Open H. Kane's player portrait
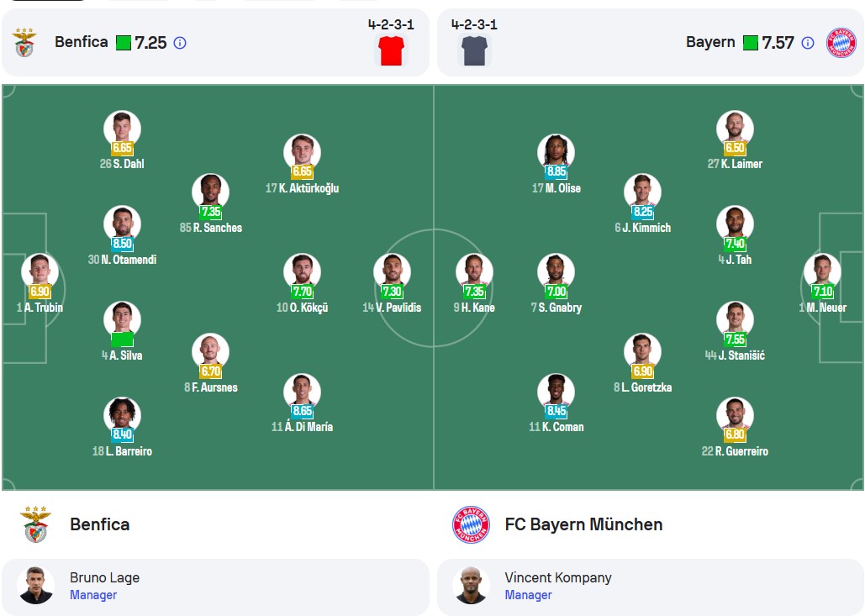Screen dimensions: 865x616 click(474, 271)
